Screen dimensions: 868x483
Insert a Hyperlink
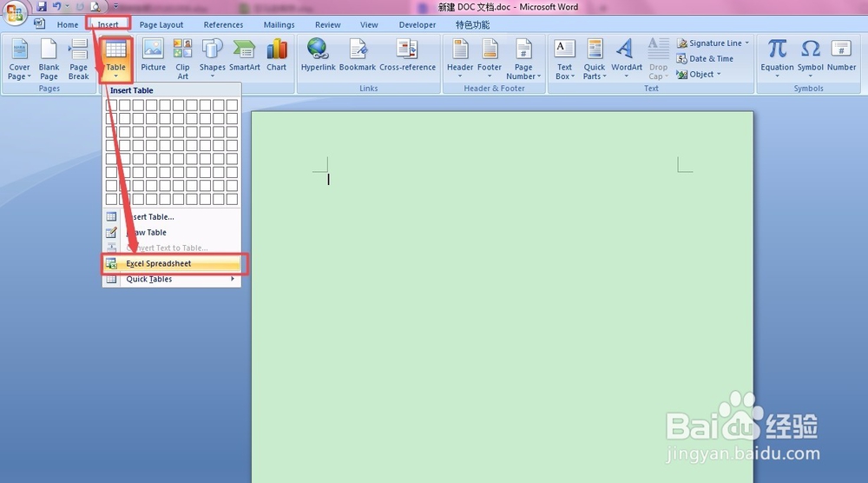pos(318,56)
